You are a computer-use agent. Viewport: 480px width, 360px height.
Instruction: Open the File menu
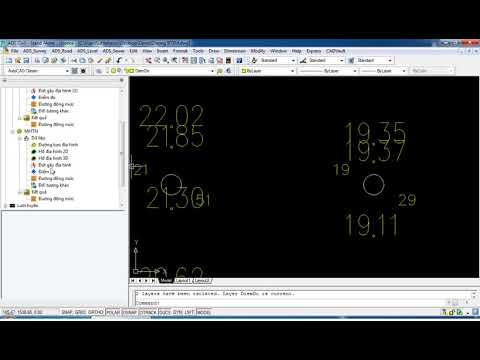(x=14, y=51)
